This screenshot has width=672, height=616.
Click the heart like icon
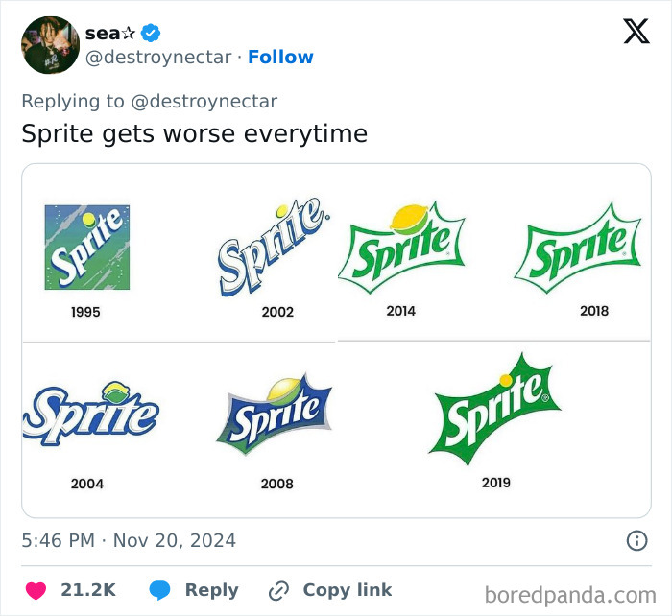click(35, 590)
